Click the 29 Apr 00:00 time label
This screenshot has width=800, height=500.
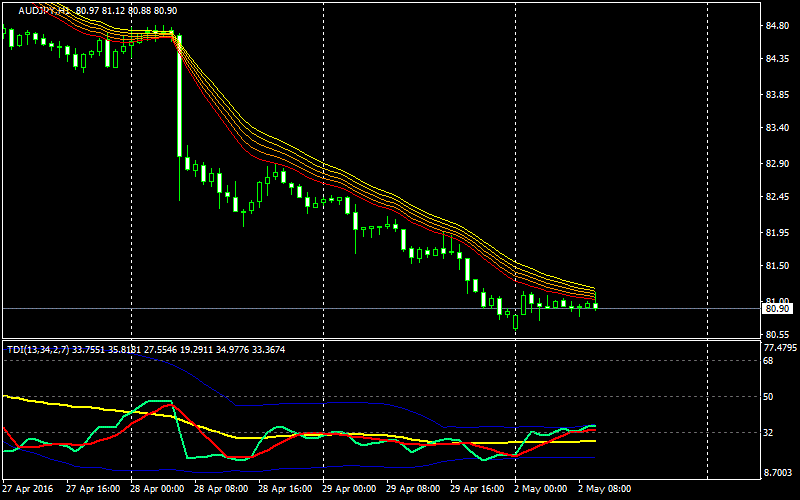[349, 490]
